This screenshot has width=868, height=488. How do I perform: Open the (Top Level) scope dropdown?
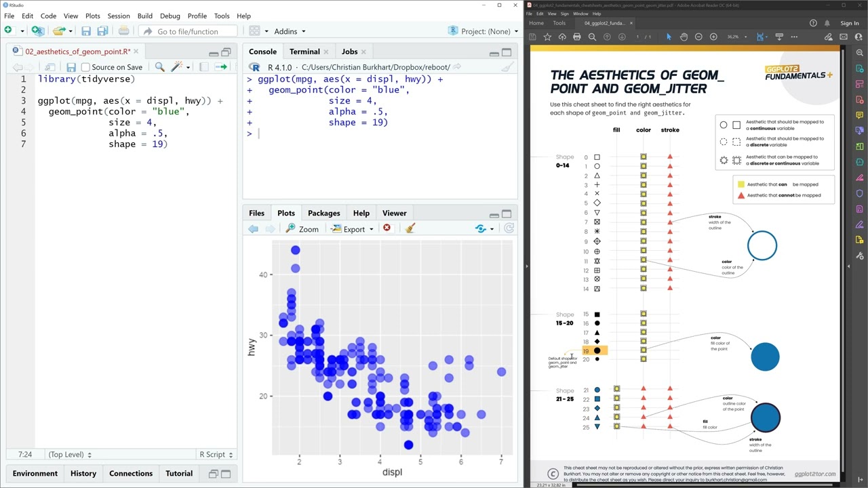click(70, 455)
